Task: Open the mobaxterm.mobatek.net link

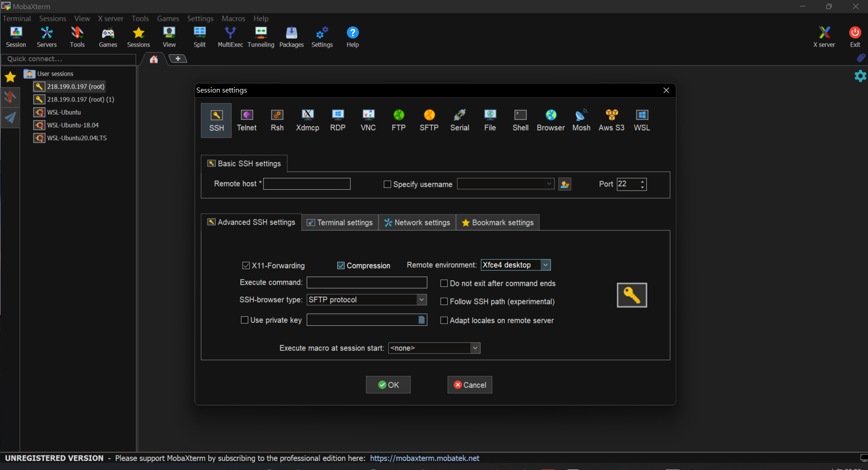Action: coord(425,458)
